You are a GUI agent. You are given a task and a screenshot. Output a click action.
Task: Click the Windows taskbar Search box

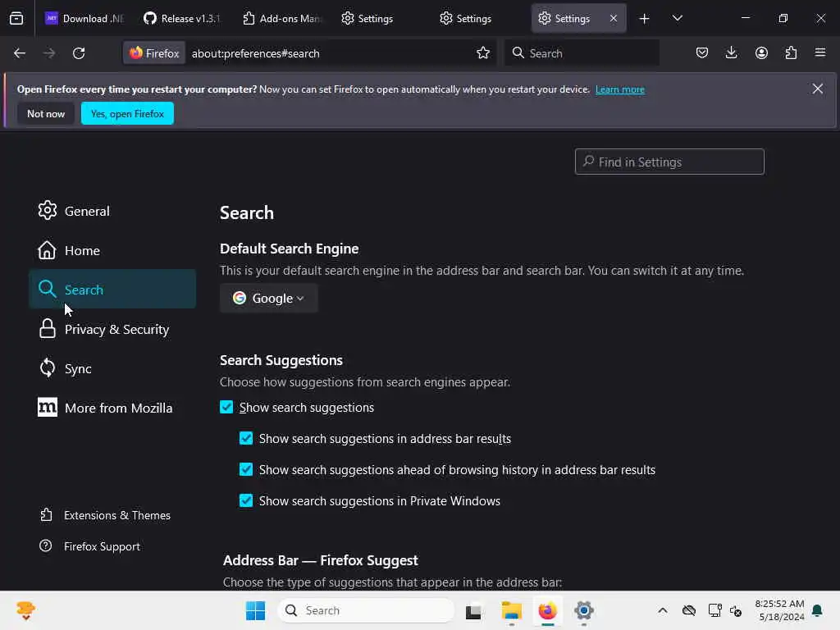point(366,610)
